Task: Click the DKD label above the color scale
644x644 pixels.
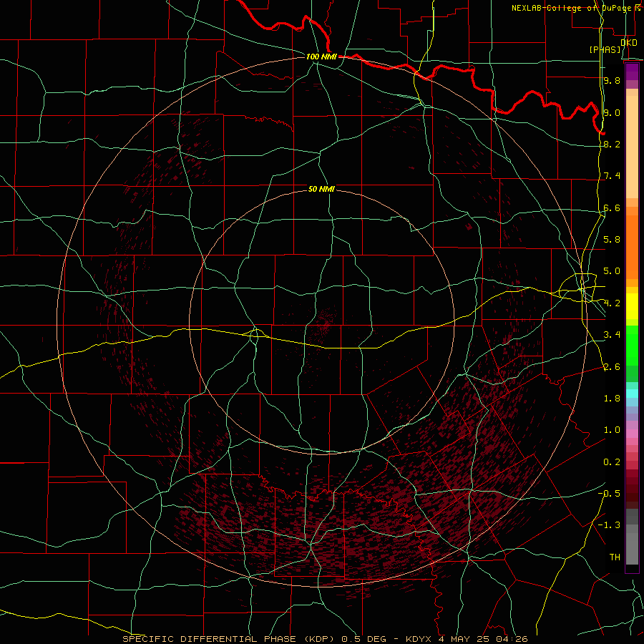Action: [x=629, y=42]
